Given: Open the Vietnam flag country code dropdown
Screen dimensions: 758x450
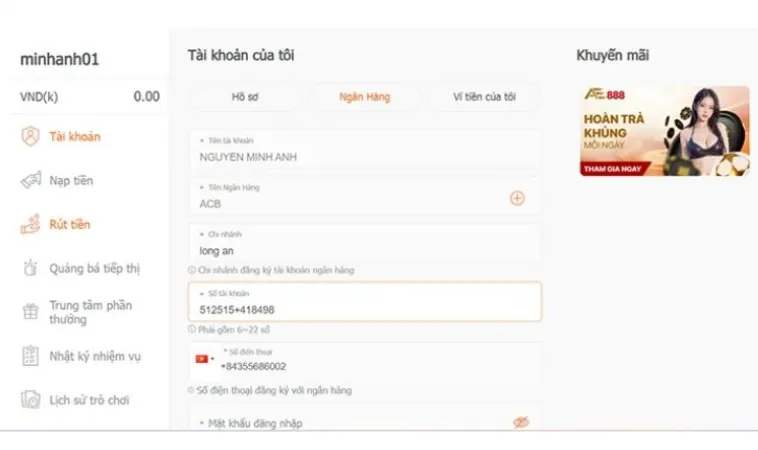Looking at the screenshot, I should pos(204,359).
